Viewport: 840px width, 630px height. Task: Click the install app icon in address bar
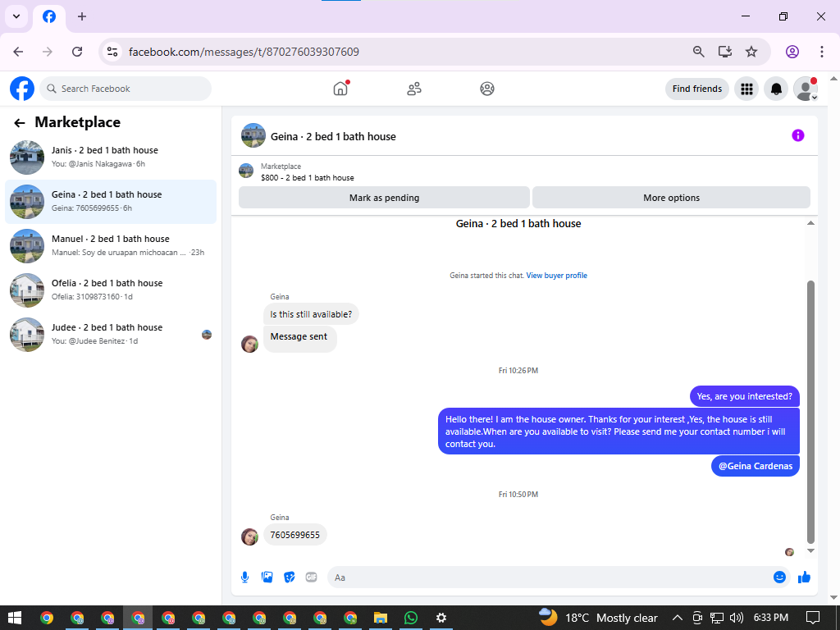[725, 52]
